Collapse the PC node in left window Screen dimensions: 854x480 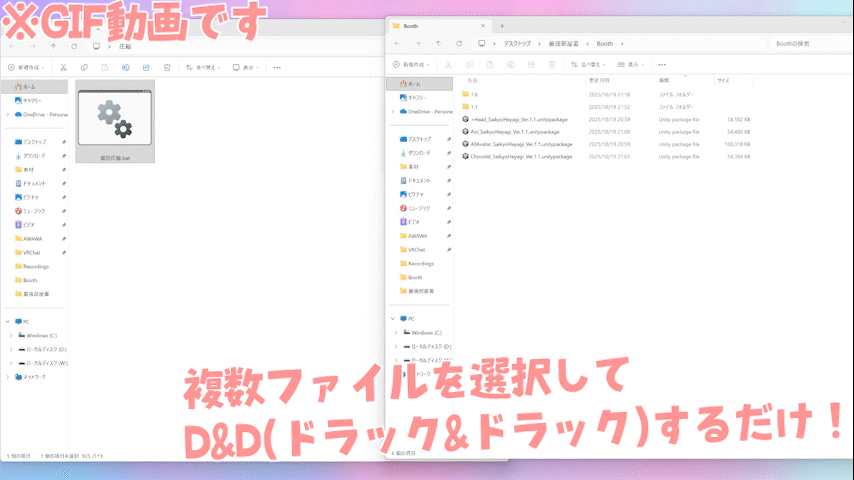[x=8, y=321]
